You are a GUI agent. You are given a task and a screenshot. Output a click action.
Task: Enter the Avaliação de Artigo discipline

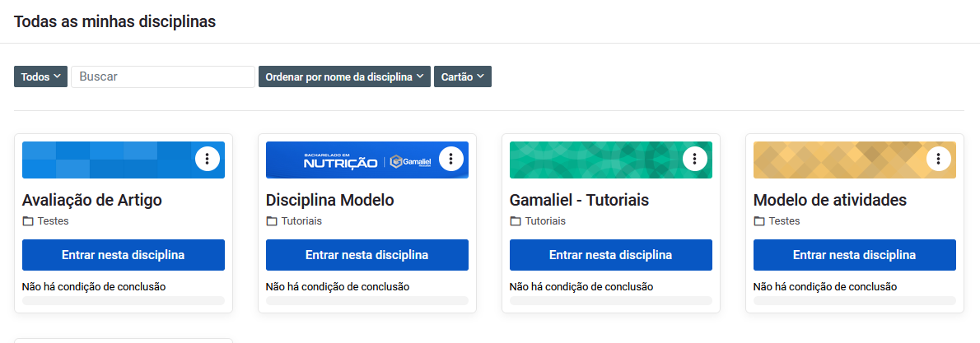(x=124, y=255)
